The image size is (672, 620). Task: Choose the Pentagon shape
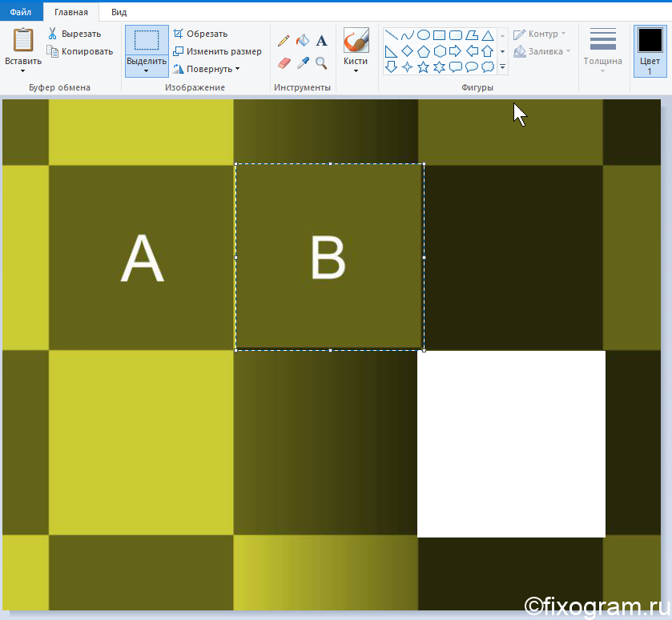tap(424, 51)
